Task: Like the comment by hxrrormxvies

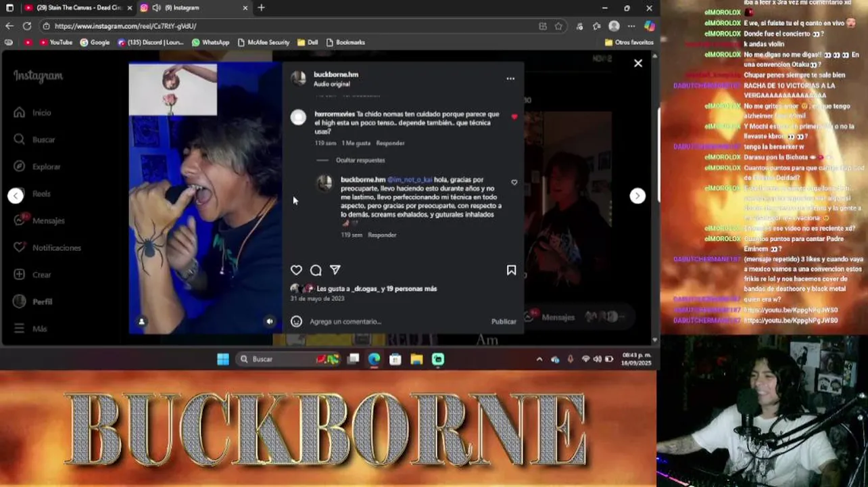Action: (514, 117)
